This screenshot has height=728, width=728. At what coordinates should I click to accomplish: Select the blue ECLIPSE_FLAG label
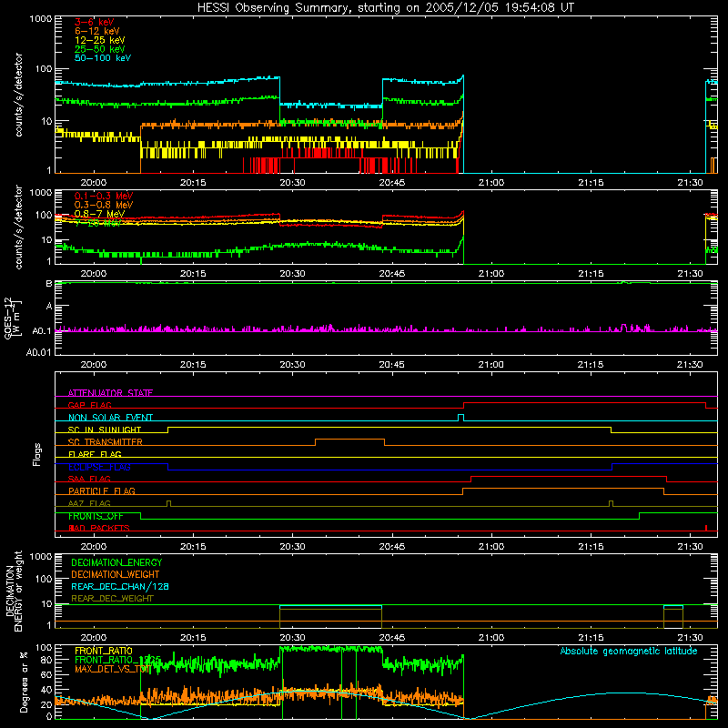click(x=99, y=467)
